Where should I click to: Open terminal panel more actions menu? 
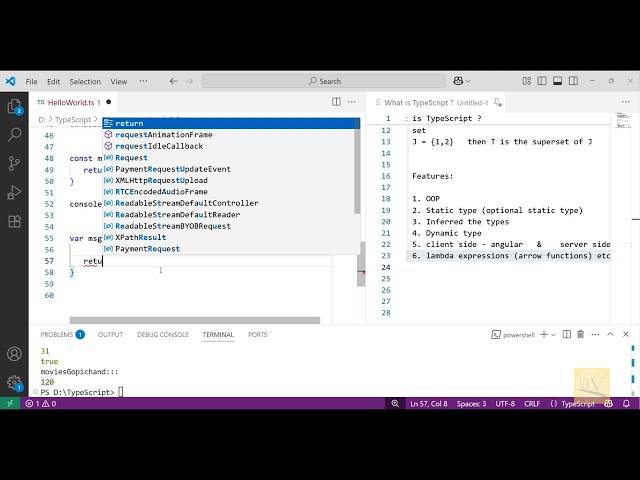pos(596,334)
